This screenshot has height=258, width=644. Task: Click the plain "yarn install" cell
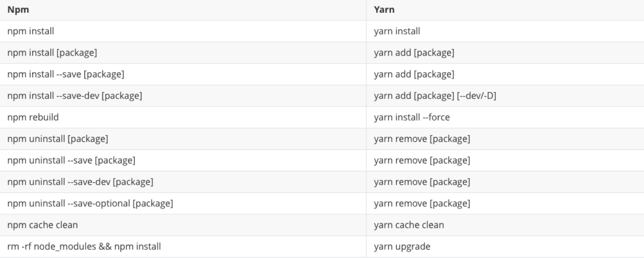click(397, 31)
